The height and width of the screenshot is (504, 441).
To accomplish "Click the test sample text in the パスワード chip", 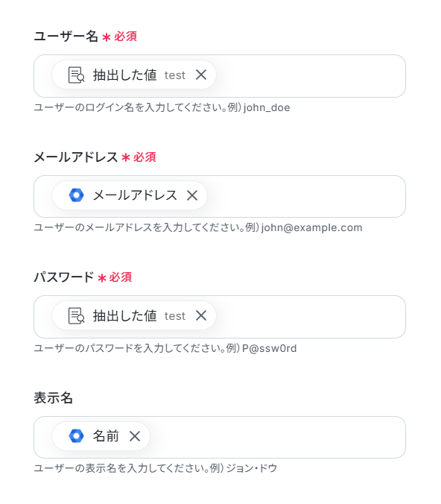I will click(x=175, y=316).
